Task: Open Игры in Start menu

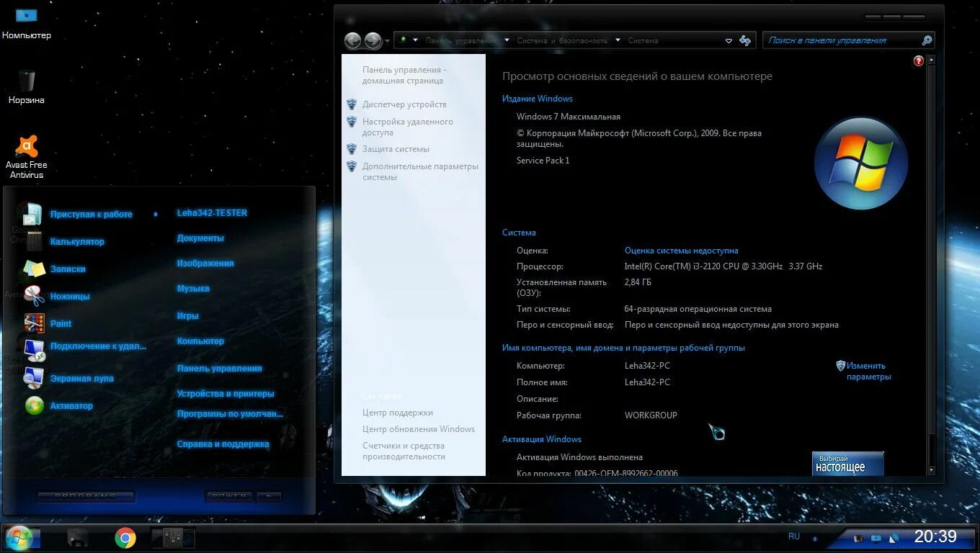Action: tap(187, 316)
